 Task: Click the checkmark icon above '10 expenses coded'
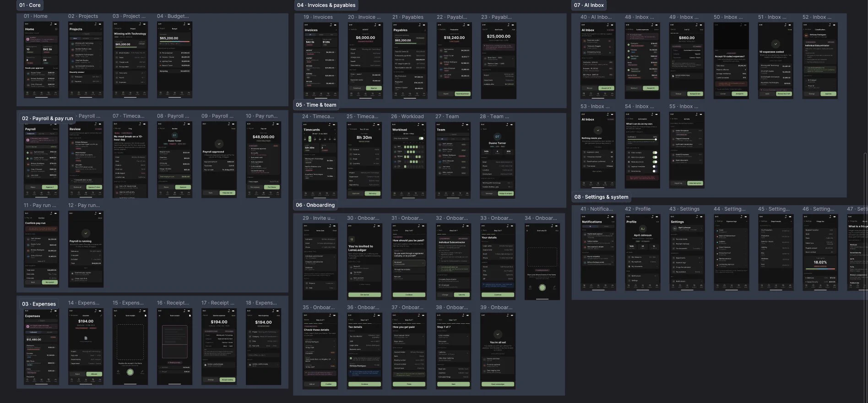776,44
